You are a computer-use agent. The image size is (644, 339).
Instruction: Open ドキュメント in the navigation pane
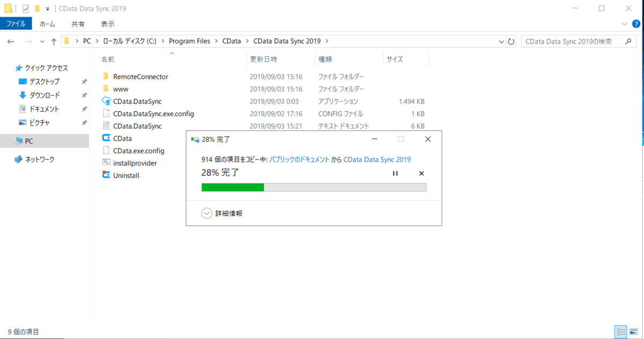44,109
